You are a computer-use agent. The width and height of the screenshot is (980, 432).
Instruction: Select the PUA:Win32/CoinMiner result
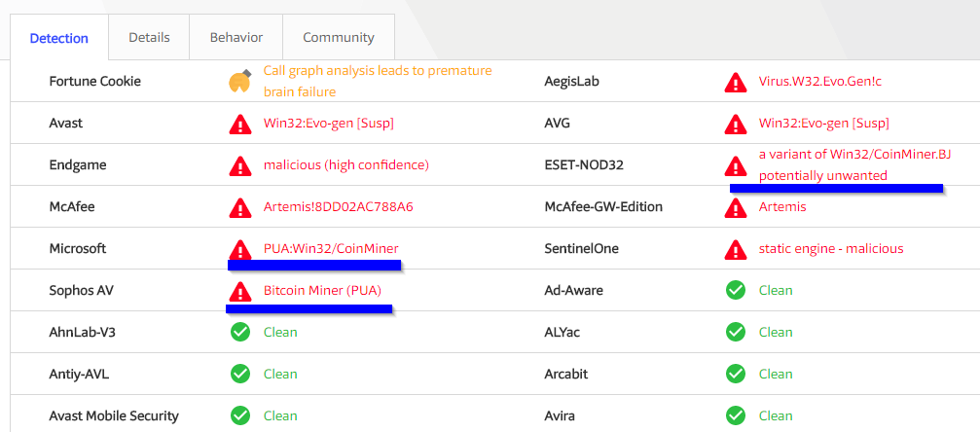(331, 248)
